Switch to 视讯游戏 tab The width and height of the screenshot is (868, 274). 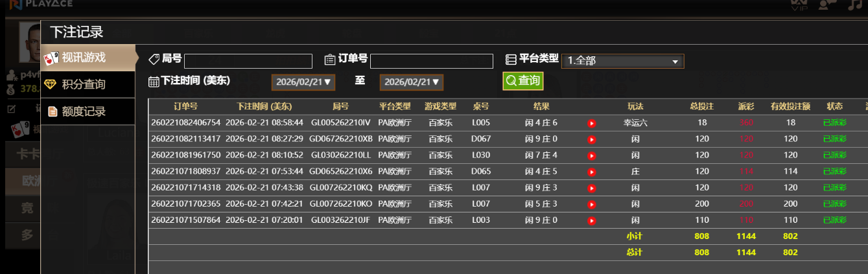point(88,58)
